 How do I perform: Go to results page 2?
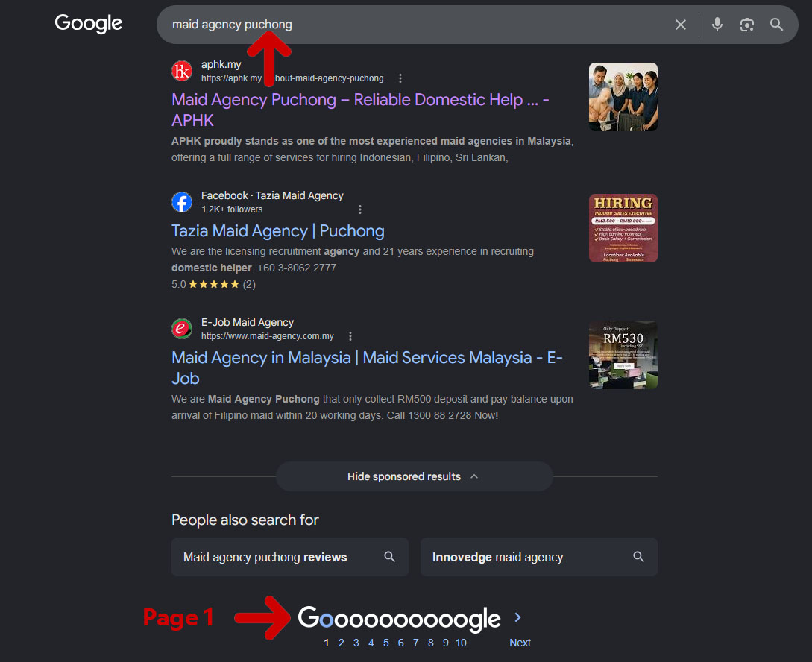pyautogui.click(x=342, y=643)
